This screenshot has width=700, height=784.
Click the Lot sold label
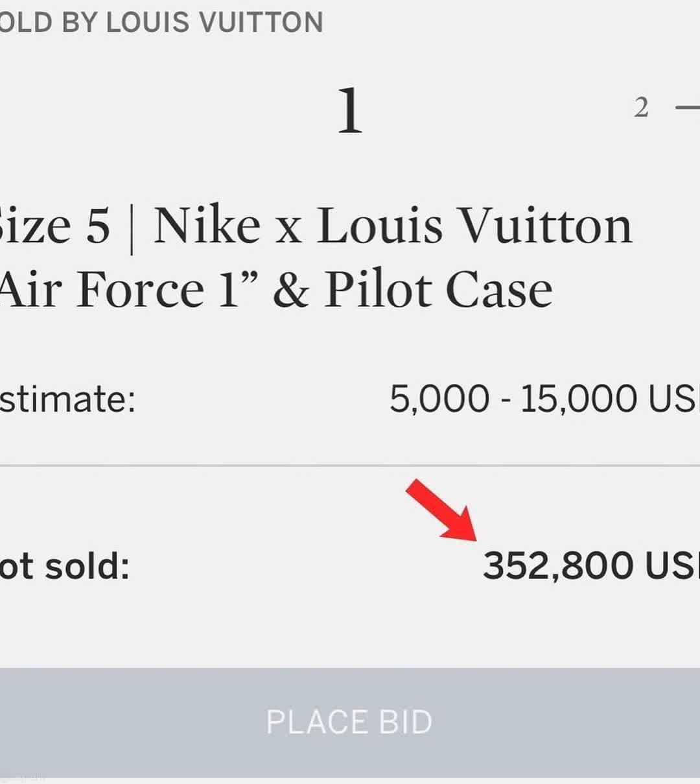point(65,565)
